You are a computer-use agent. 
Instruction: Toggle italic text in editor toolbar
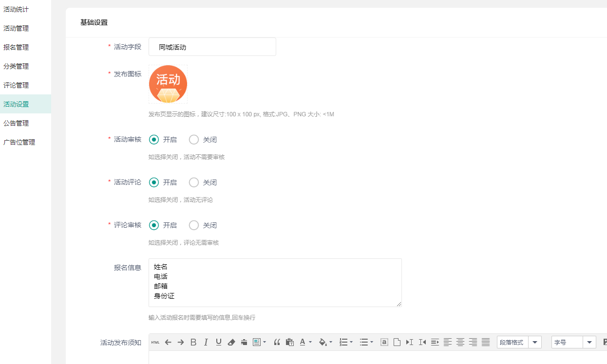tap(206, 342)
